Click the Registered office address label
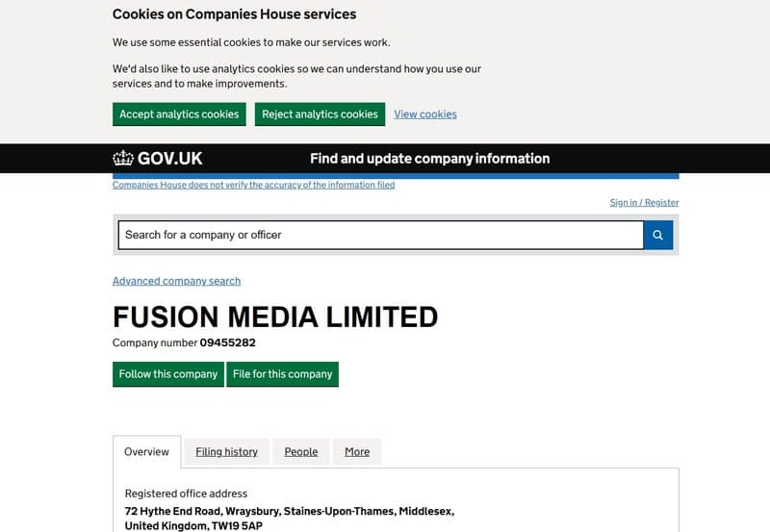 point(186,494)
